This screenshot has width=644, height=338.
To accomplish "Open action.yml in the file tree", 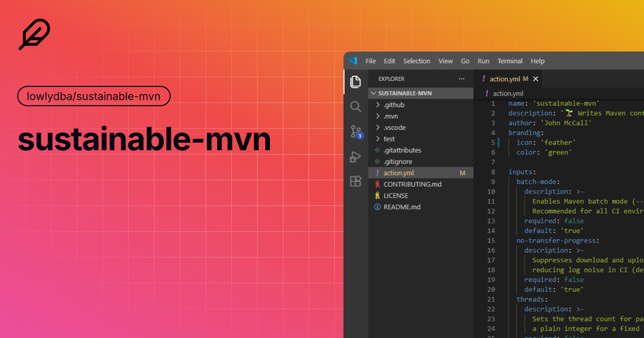I will 421,173.
